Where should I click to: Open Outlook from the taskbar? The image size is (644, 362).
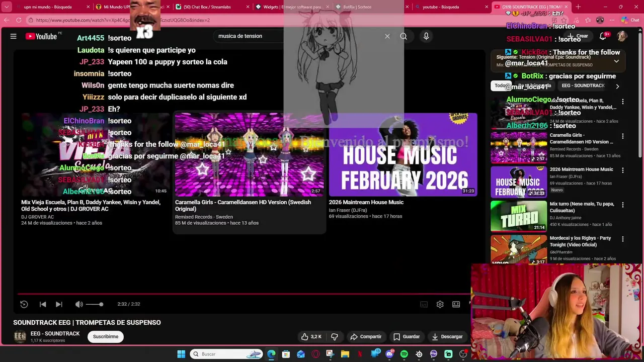[301, 354]
